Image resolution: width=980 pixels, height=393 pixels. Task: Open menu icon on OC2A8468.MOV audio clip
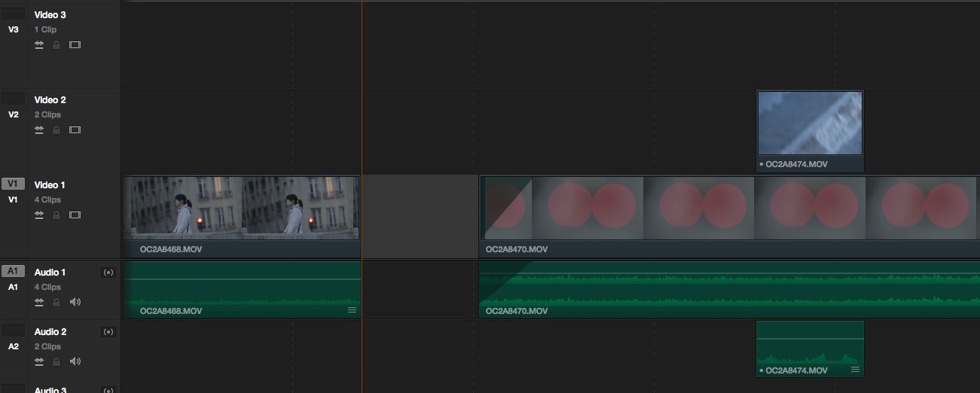pos(352,309)
